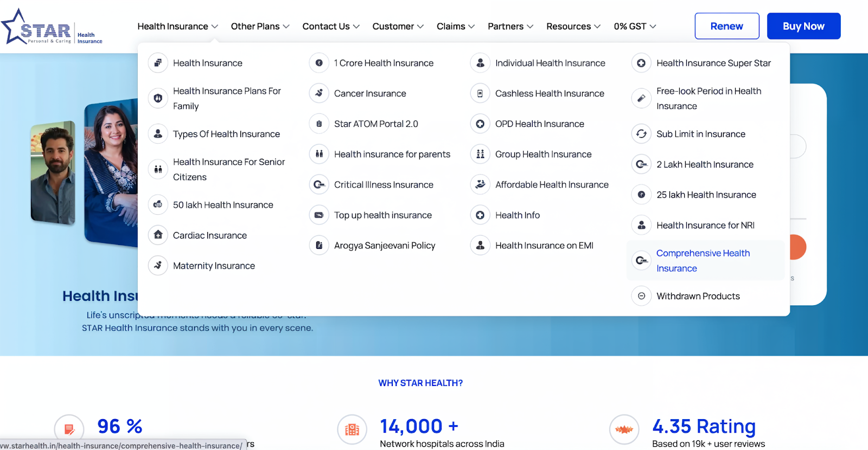Click the plus icon beside OPD Health Insurance

tap(480, 124)
